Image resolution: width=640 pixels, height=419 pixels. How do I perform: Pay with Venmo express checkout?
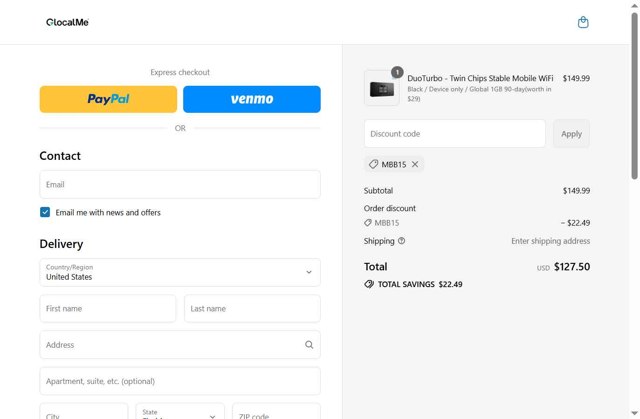(x=252, y=99)
